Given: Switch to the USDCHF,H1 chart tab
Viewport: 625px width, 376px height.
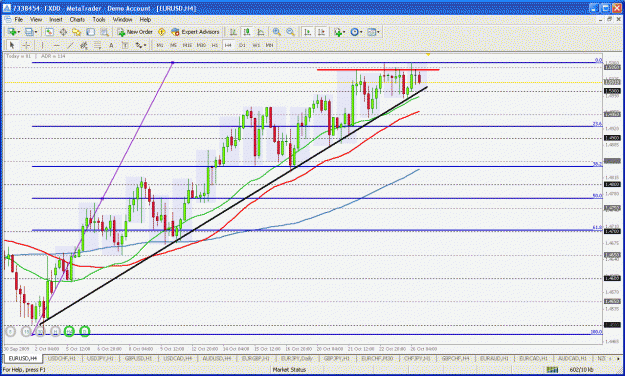Looking at the screenshot, I should [62, 358].
